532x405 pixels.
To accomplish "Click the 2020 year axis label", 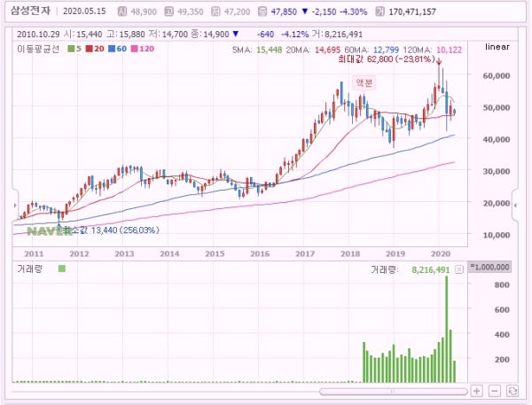I will 441,254.
